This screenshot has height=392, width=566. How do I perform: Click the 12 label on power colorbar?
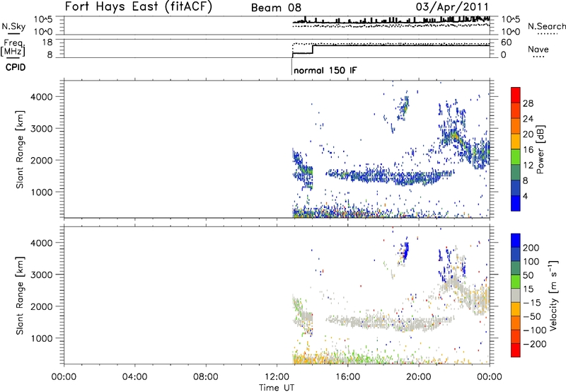(528, 166)
